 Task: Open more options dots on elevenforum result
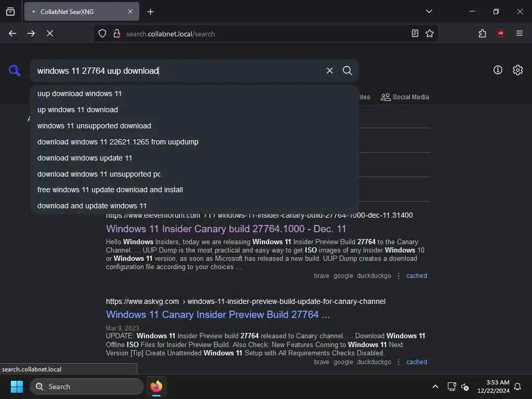pos(398,276)
